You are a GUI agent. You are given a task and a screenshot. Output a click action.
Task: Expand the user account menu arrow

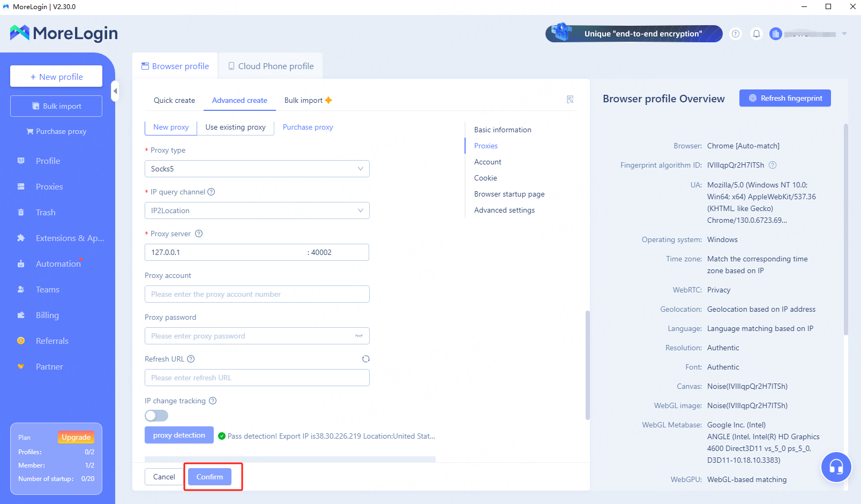click(844, 34)
